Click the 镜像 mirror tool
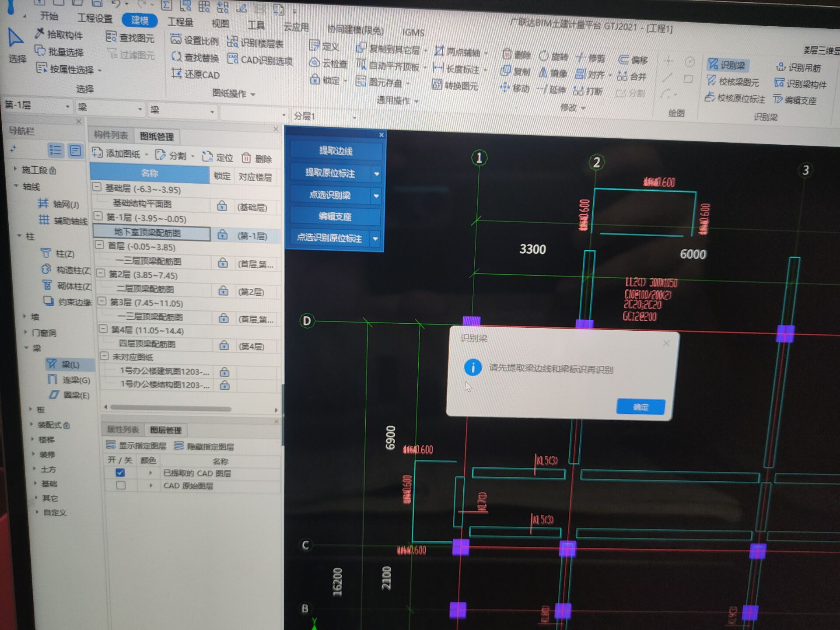Viewport: 840px width, 630px height. click(553, 73)
